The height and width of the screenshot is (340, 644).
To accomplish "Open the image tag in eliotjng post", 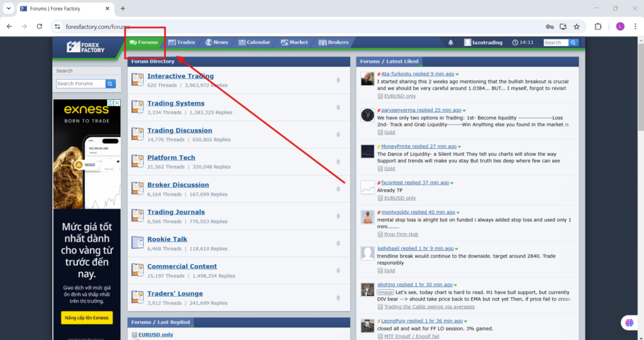I will tap(386, 292).
